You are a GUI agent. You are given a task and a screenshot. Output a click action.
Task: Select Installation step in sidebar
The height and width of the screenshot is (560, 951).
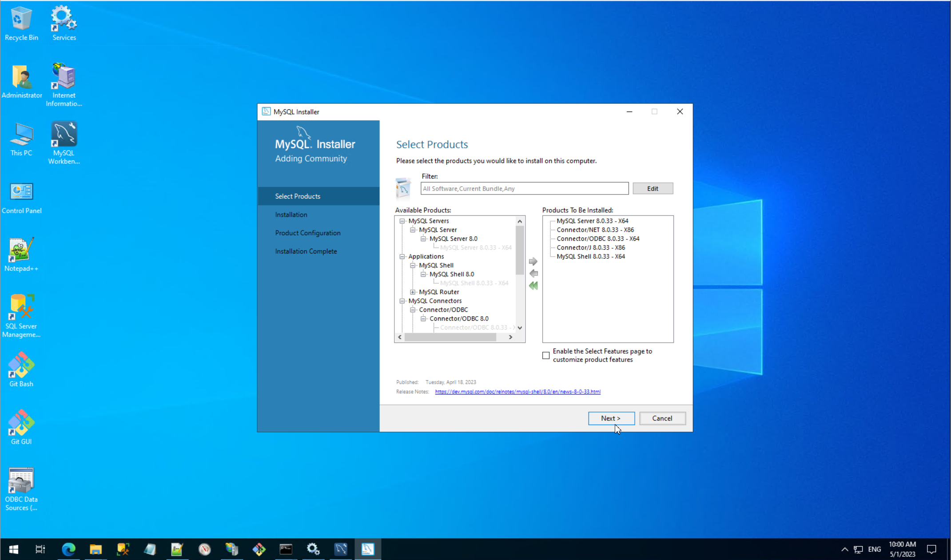291,214
